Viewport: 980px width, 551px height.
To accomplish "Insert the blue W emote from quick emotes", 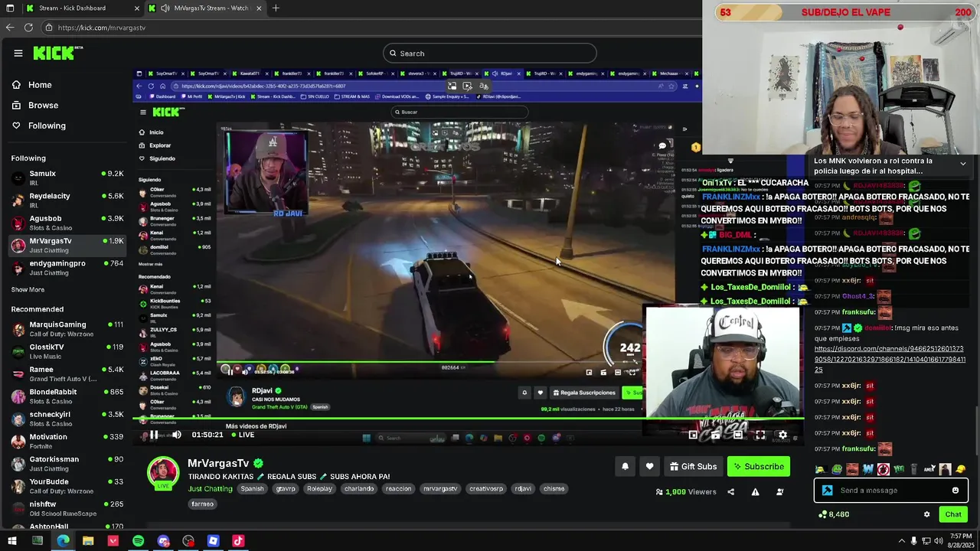I will point(867,469).
